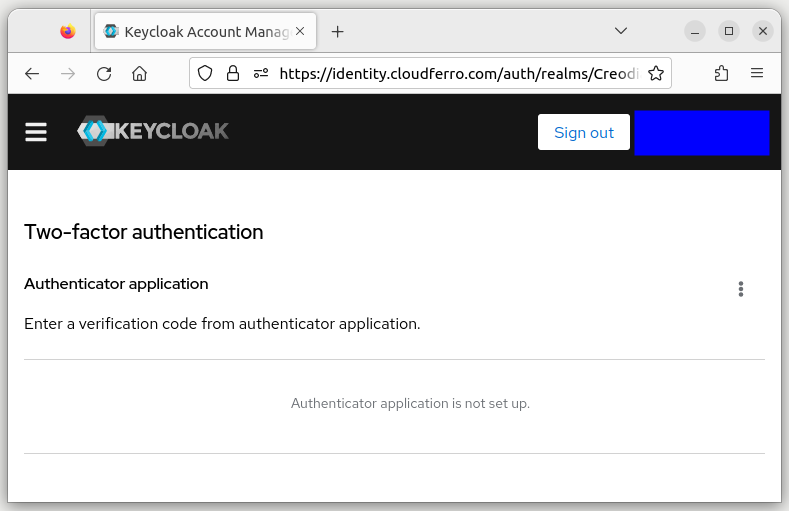This screenshot has width=789, height=511.
Task: Open the browser Extensions panel
Action: click(721, 73)
